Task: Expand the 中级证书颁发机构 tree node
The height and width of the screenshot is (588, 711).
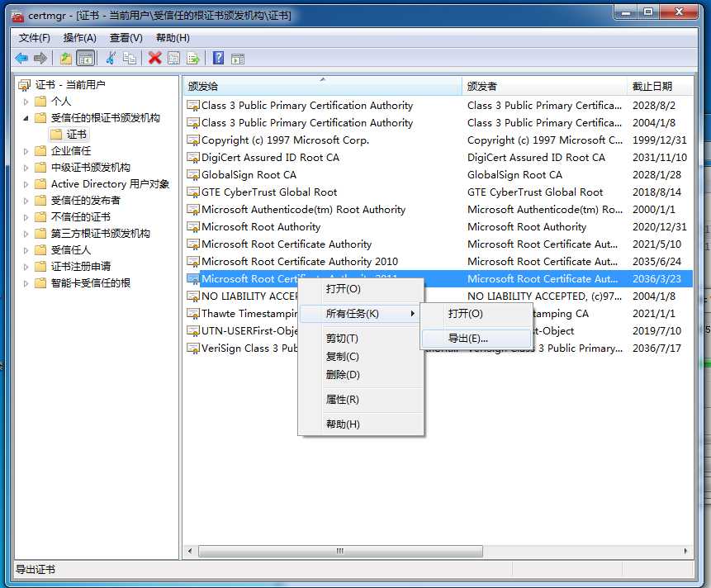Action: tap(26, 168)
